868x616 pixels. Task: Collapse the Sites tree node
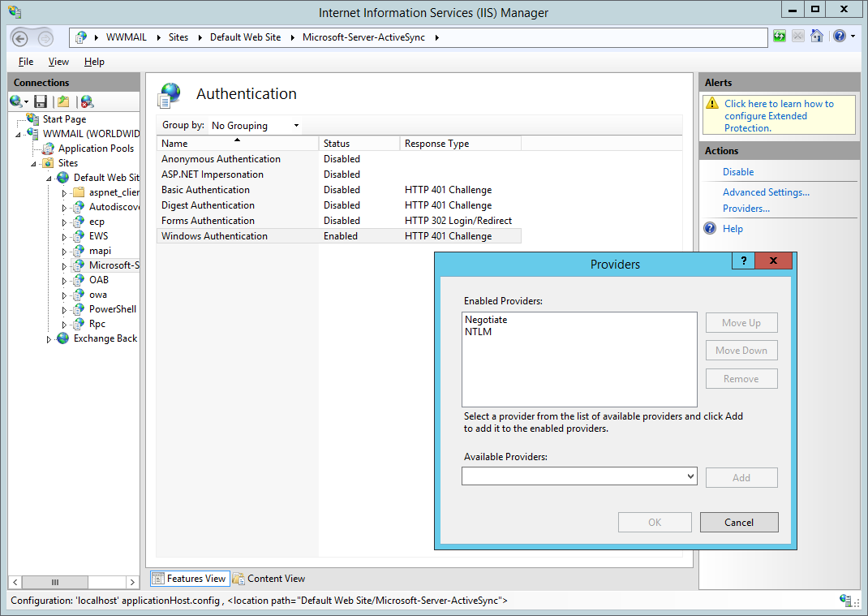point(33,164)
